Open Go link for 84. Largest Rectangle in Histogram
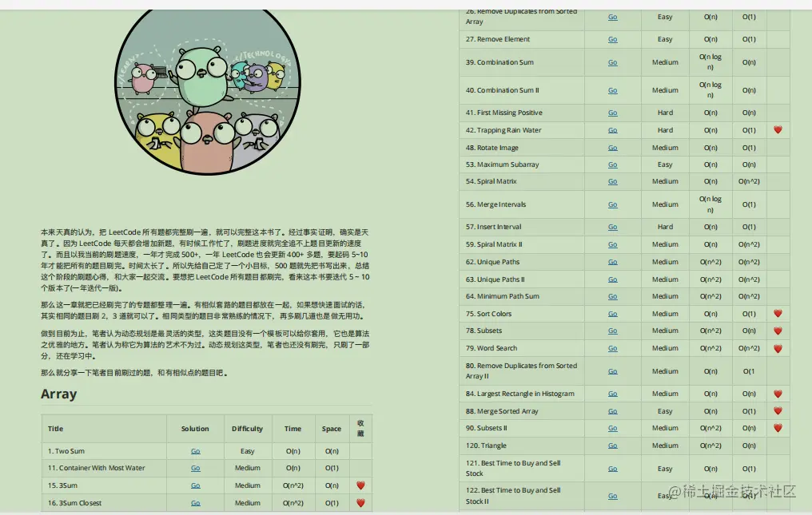 (613, 394)
